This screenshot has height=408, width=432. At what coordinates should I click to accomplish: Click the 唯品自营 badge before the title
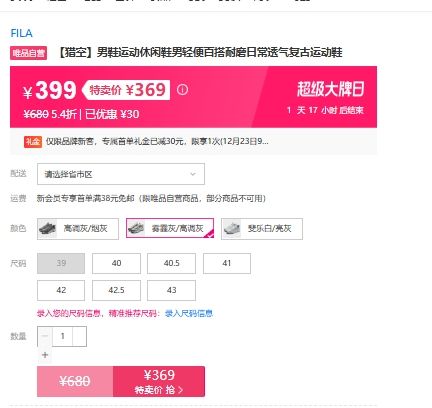coord(28,53)
